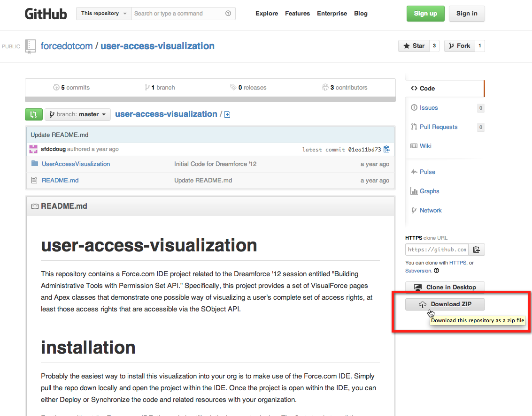This screenshot has height=416, width=532.
Task: Click the README.md file icon in file list
Action: tap(34, 180)
